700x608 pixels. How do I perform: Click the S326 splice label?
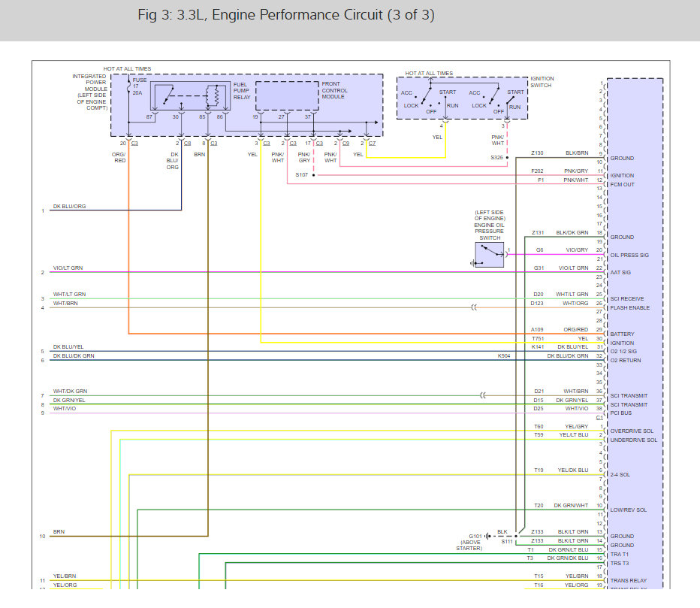[496, 157]
